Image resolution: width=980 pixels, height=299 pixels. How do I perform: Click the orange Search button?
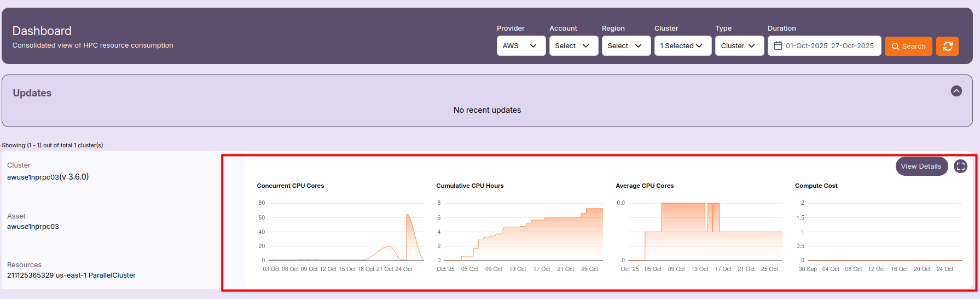click(908, 46)
